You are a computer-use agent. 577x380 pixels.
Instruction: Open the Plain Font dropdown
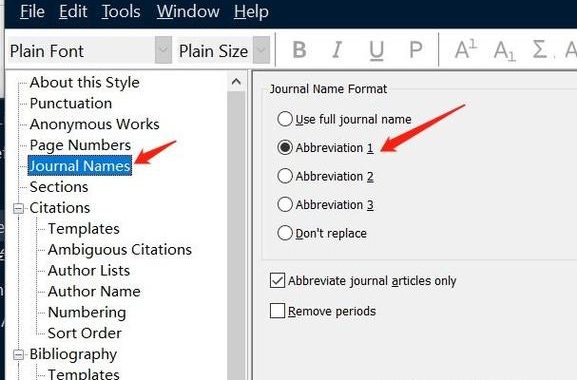point(163,50)
